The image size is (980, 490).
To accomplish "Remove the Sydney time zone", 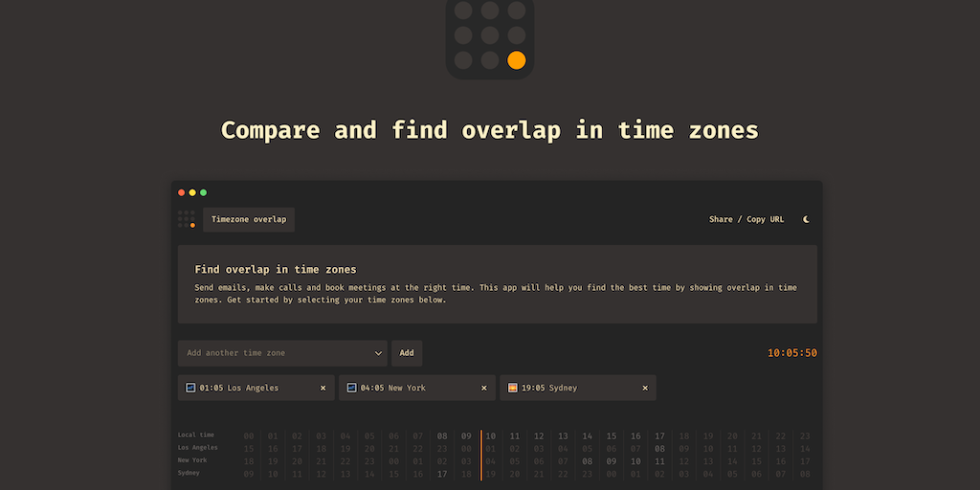I will [x=645, y=389].
